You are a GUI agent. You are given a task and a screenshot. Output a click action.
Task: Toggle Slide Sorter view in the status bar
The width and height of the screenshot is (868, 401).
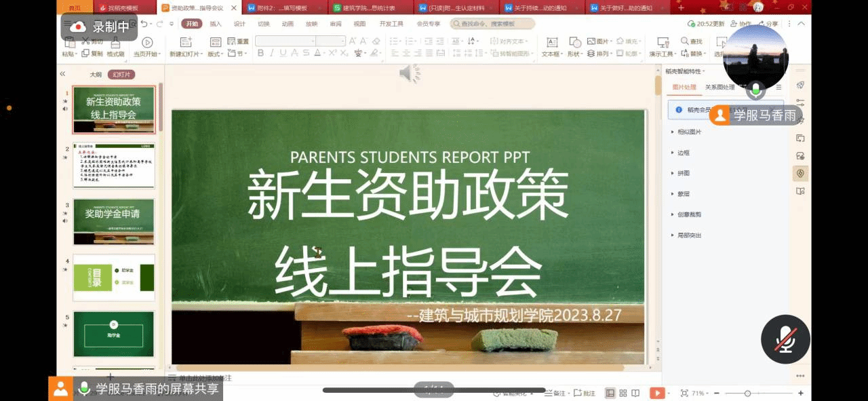pyautogui.click(x=623, y=393)
